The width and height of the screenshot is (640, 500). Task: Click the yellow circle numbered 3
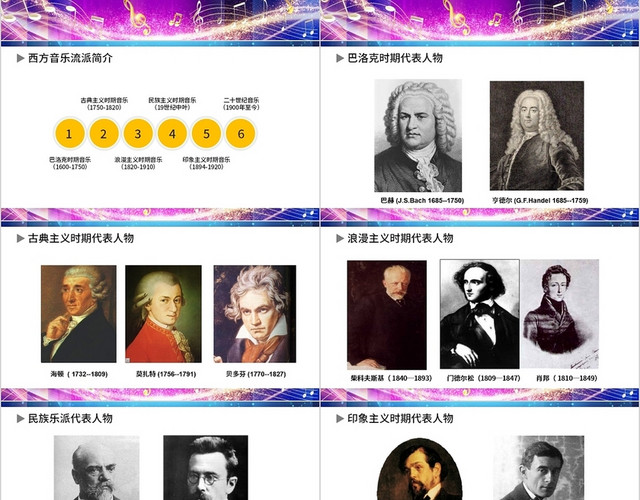click(x=138, y=133)
